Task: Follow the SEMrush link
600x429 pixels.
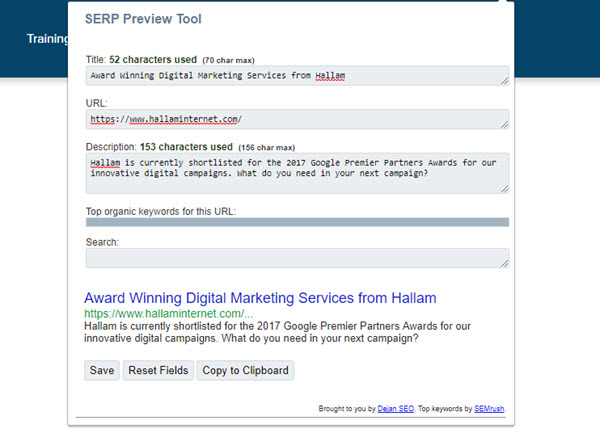Action: [502, 409]
